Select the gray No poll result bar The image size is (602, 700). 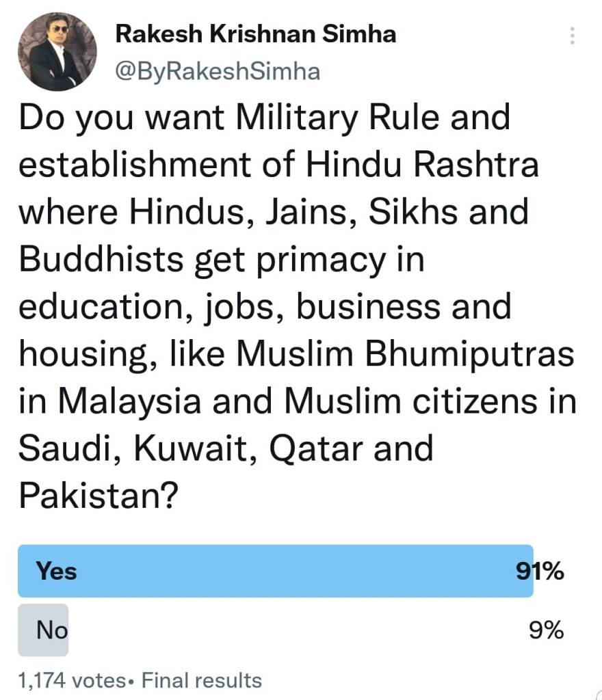(x=43, y=630)
